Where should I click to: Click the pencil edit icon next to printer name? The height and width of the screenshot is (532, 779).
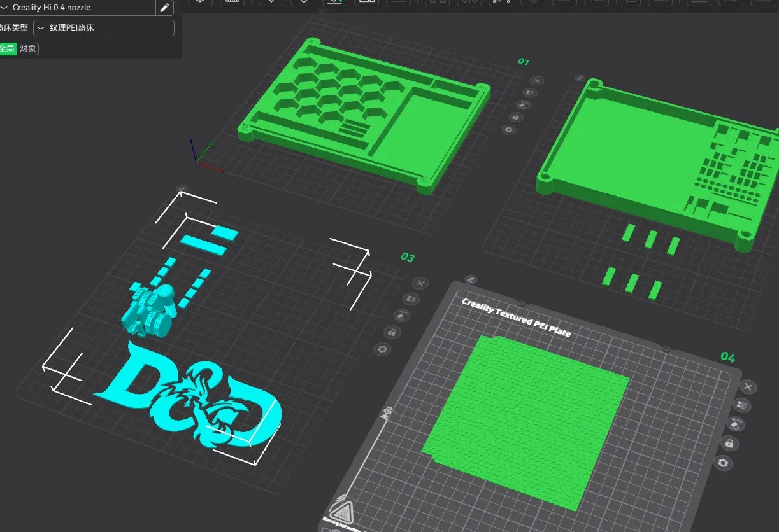(164, 8)
